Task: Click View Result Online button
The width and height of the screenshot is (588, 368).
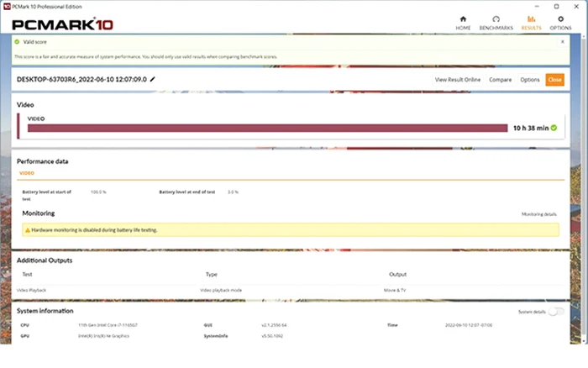Action: [458, 80]
